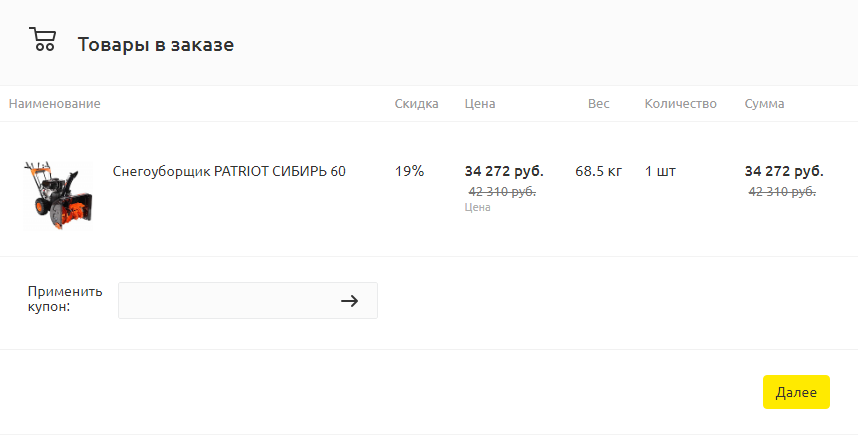
Task: Select the Наименование column header
Action: (55, 103)
